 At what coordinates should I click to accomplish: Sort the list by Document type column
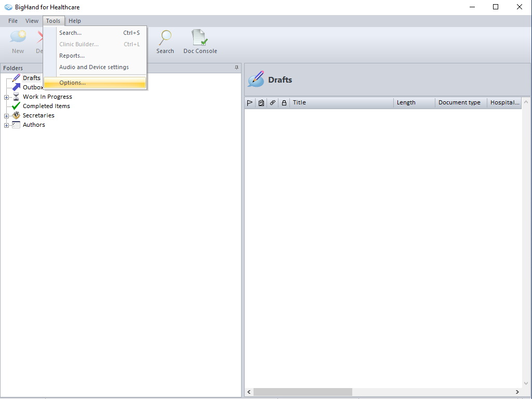tap(461, 103)
